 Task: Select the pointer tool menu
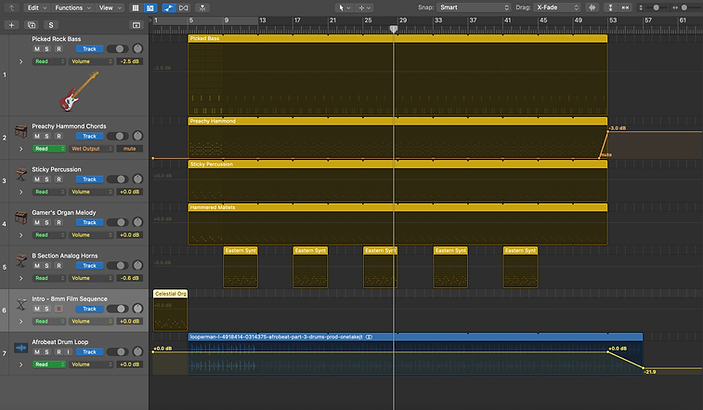tap(344, 8)
